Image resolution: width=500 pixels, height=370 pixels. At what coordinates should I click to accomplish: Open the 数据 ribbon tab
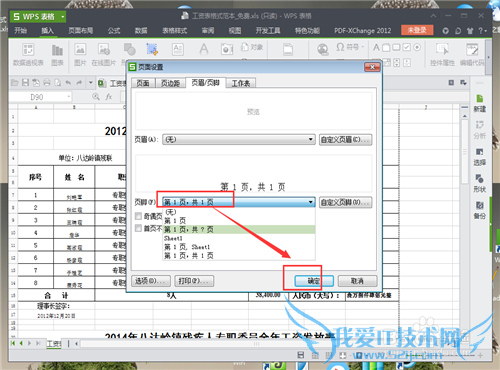pos(141,31)
